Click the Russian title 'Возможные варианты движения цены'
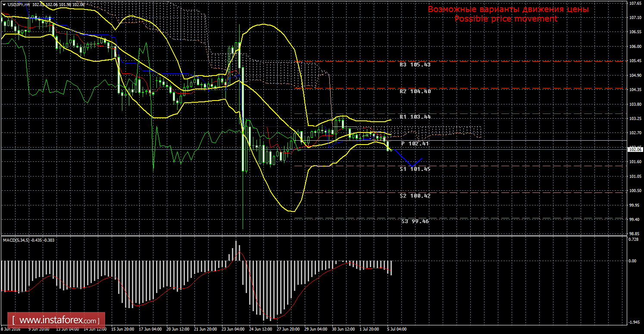Image resolution: width=644 pixels, height=334 pixels. [x=508, y=9]
